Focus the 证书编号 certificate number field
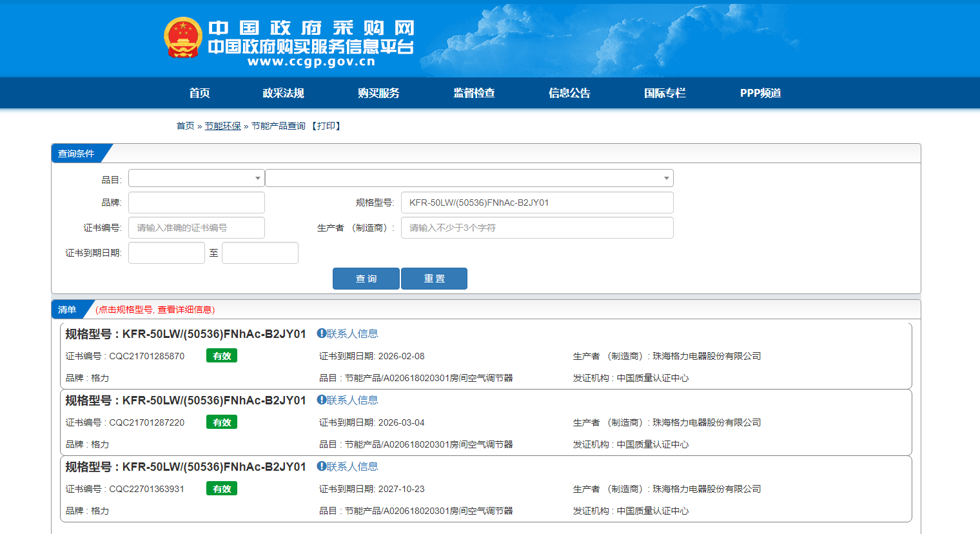Image resolution: width=980 pixels, height=534 pixels. 197,228
